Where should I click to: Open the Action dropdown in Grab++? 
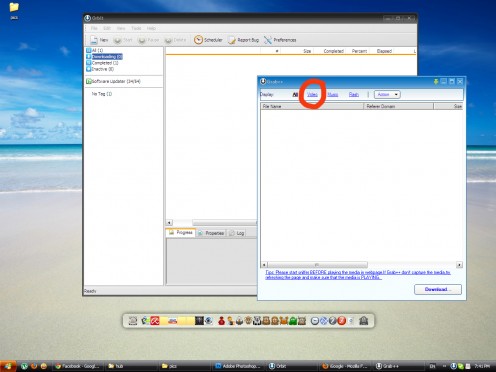[x=387, y=94]
